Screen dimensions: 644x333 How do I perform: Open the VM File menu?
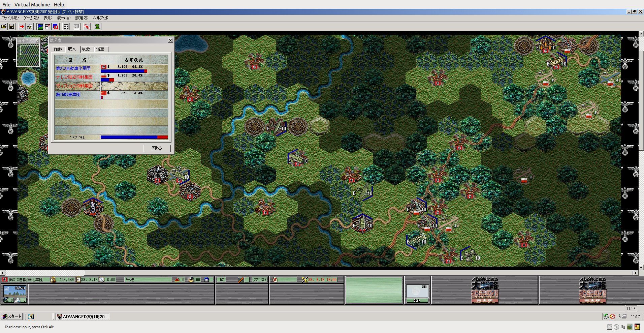(6, 5)
